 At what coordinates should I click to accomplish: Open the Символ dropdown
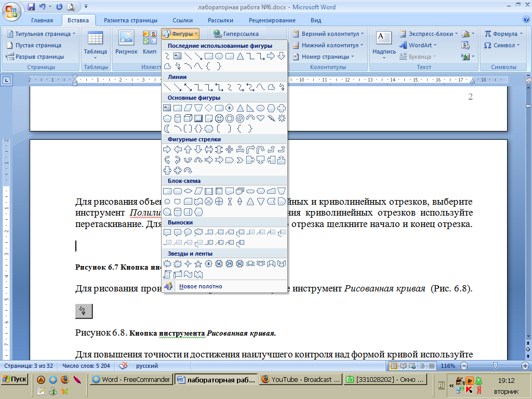501,45
